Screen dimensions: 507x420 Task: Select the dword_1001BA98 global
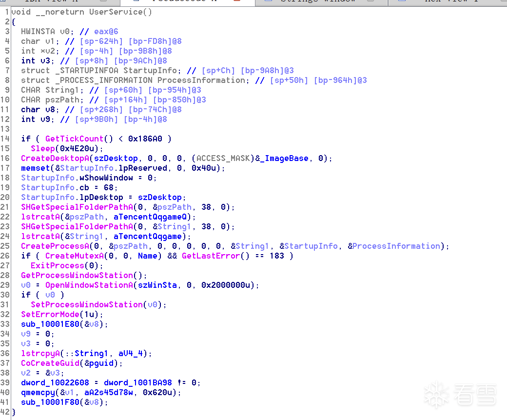point(138,382)
